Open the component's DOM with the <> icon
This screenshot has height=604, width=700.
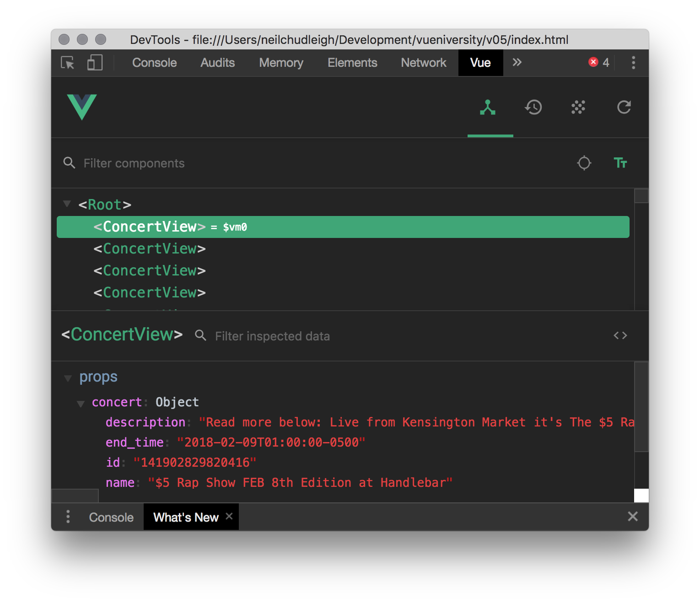620,335
